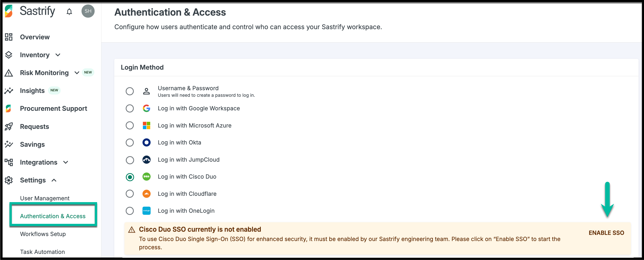Open Workflows Setup menu item
This screenshot has height=260, width=644.
point(43,234)
